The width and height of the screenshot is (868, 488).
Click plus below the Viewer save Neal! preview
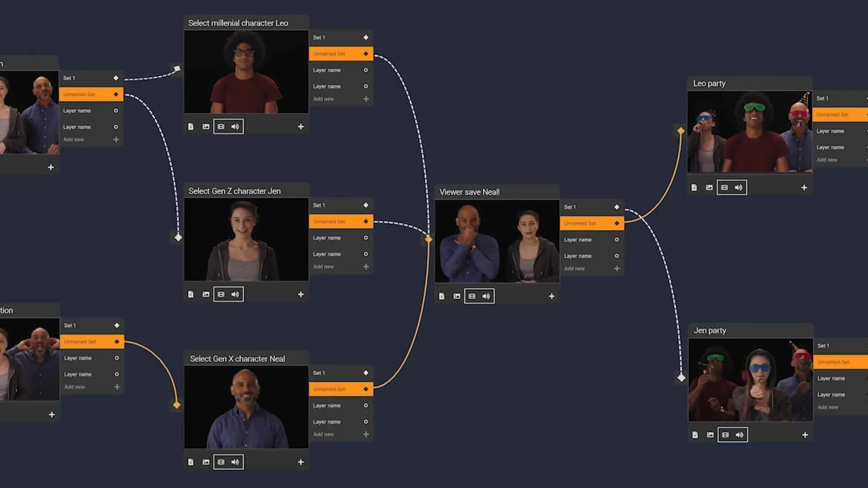tap(552, 296)
